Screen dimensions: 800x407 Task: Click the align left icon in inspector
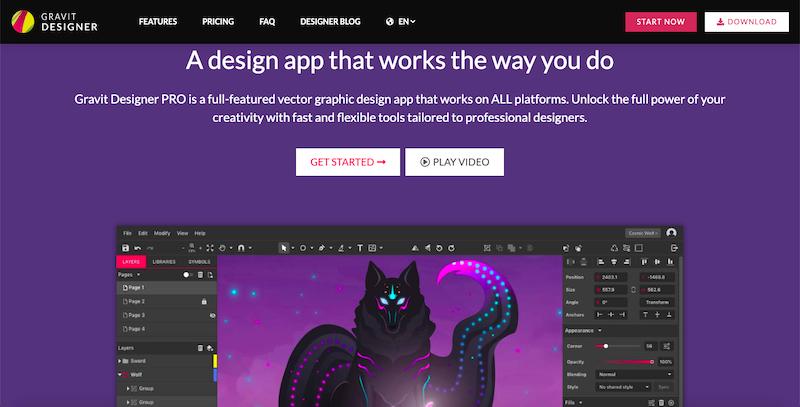coord(601,262)
